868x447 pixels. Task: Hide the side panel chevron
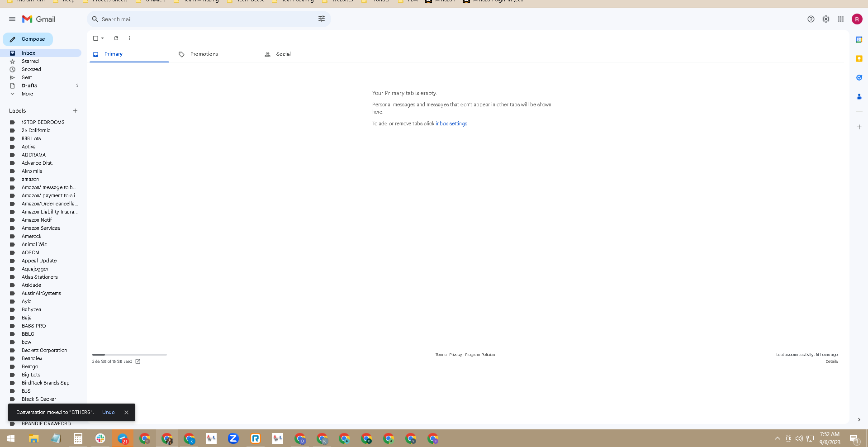tap(859, 420)
